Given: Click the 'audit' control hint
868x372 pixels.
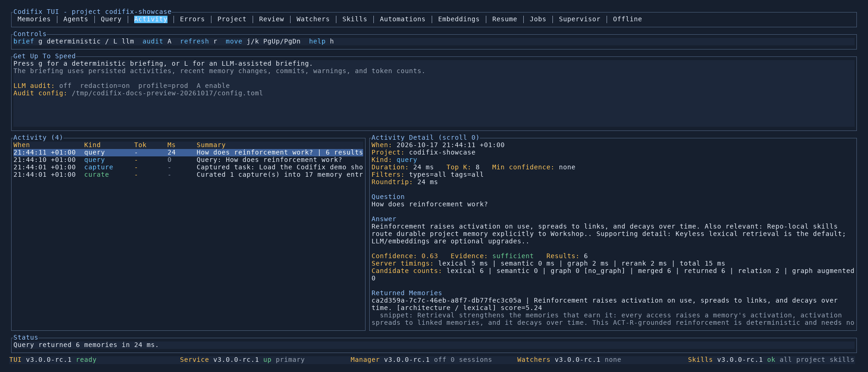Looking at the screenshot, I should pos(153,41).
